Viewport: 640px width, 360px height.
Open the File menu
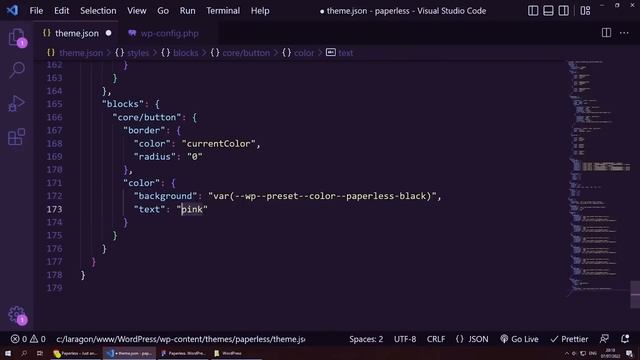(36, 11)
